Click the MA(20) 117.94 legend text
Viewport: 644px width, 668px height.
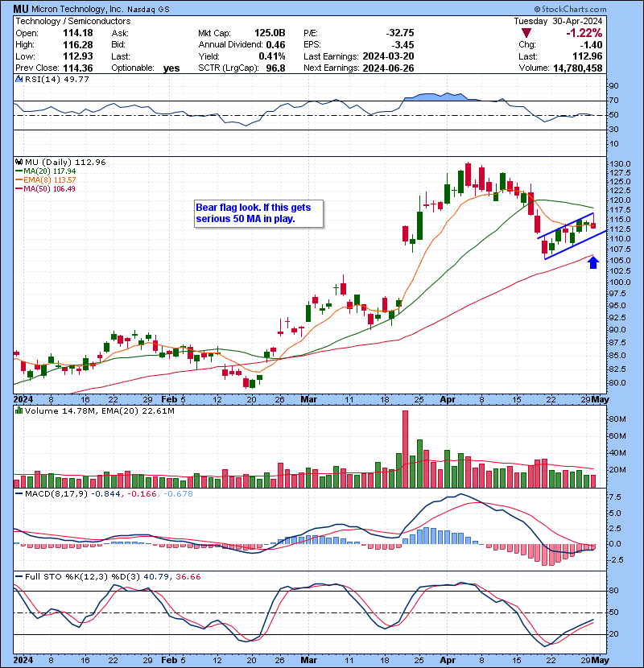[50, 171]
